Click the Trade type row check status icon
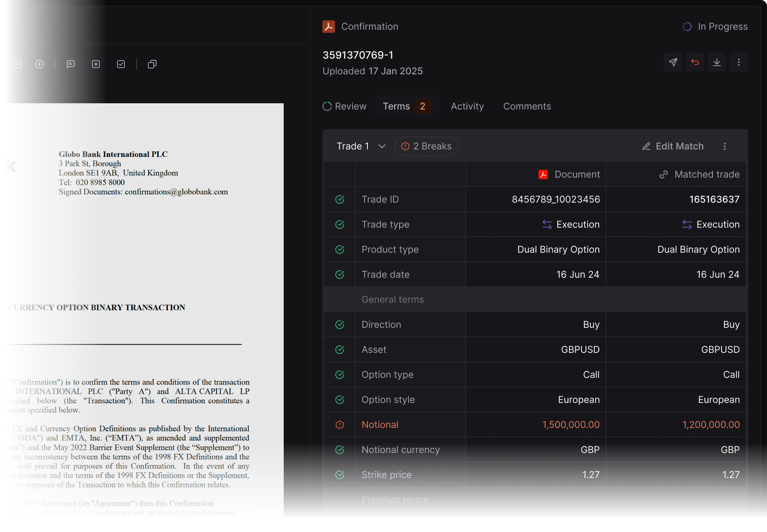 pos(340,225)
